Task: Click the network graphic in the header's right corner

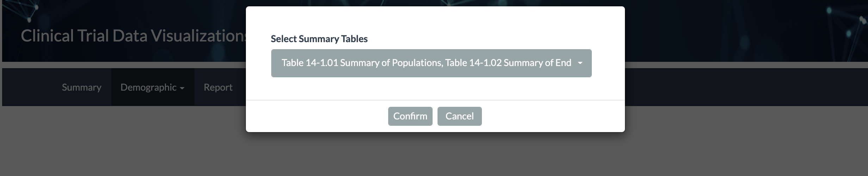Action: click(852, 21)
